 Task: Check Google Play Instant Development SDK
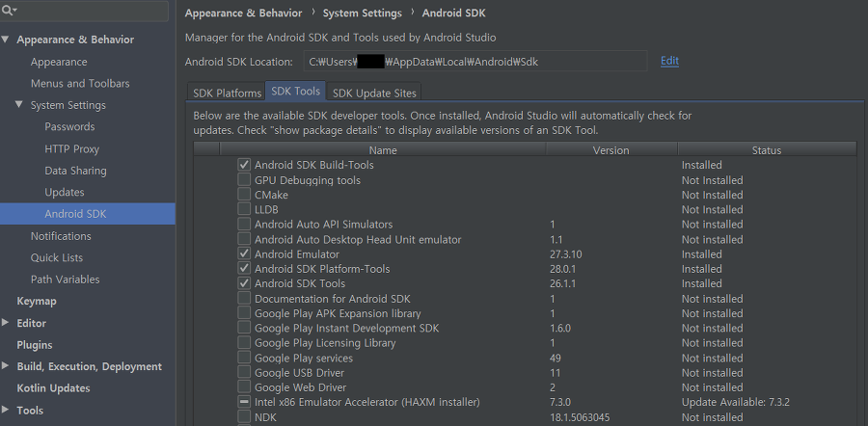(244, 328)
